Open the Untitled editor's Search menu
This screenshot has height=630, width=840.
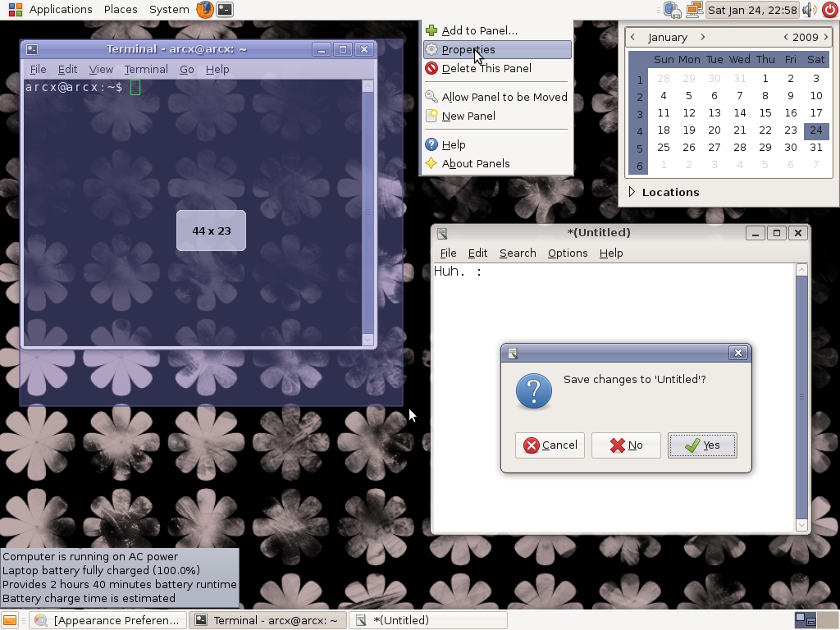point(518,253)
